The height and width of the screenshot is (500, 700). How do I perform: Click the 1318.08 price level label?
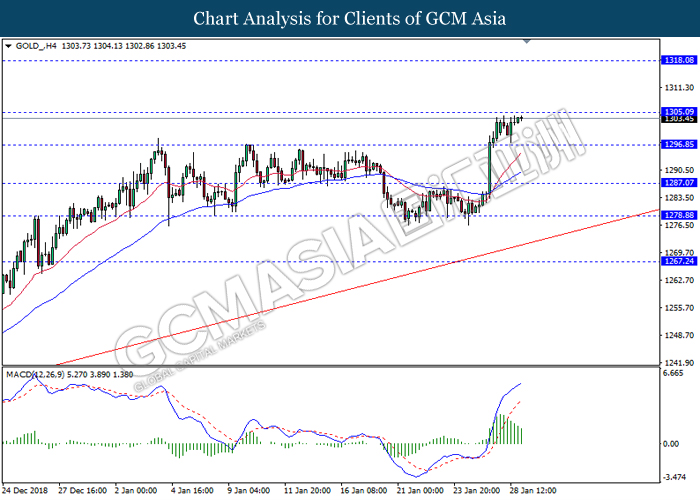tap(679, 60)
